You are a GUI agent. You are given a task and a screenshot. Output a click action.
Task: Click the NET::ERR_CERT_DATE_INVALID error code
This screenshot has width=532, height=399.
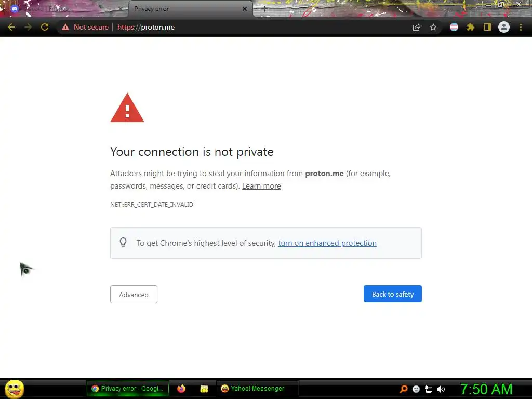coord(152,205)
